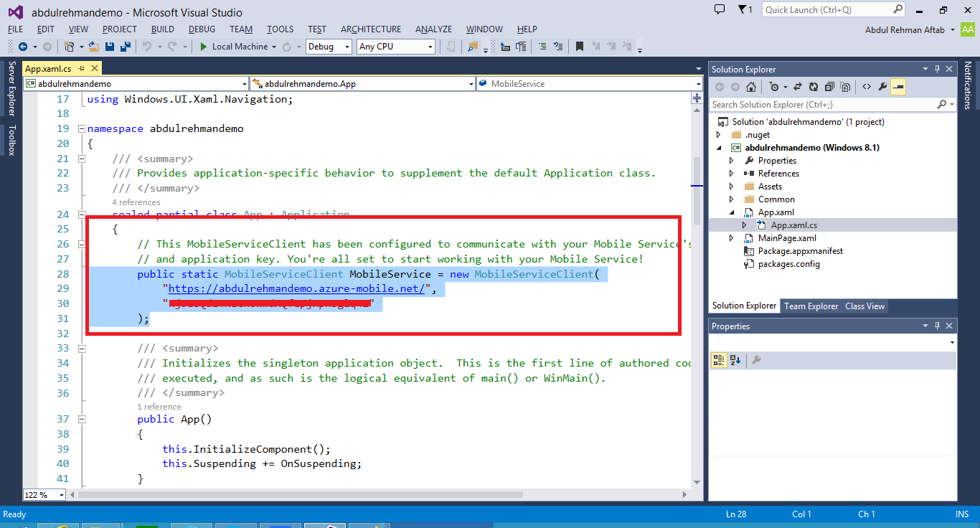Click the Pending Changes Filter clock icon

tap(774, 87)
